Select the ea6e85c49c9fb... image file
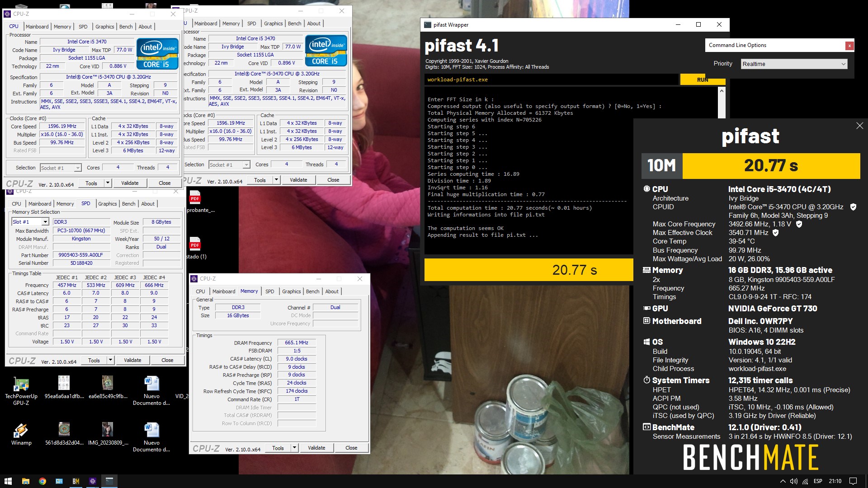868x488 pixels. pyautogui.click(x=108, y=388)
